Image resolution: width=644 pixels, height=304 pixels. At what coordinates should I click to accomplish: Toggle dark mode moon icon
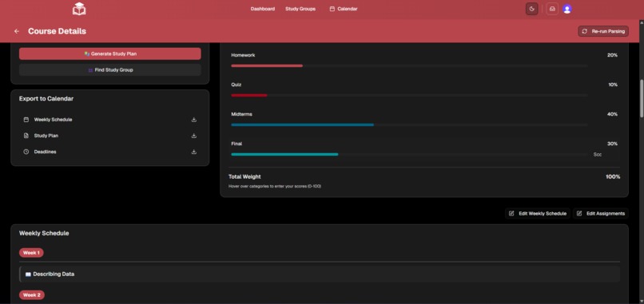coord(532,9)
